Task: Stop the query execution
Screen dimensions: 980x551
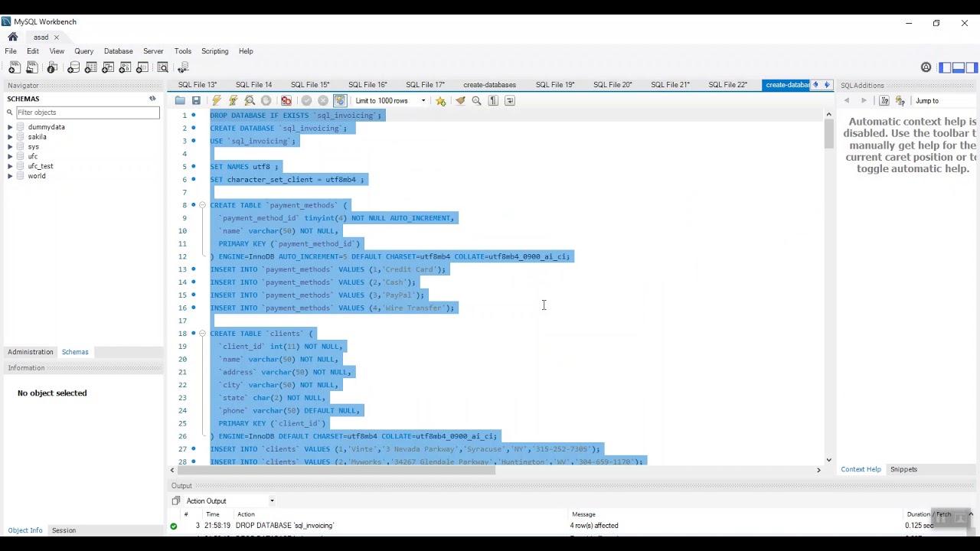Action: coord(266,100)
